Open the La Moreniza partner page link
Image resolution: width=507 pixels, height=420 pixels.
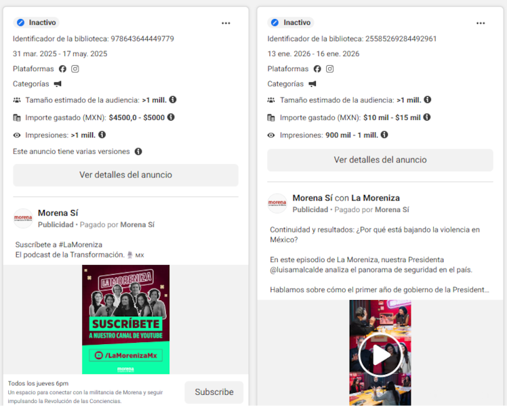click(376, 198)
